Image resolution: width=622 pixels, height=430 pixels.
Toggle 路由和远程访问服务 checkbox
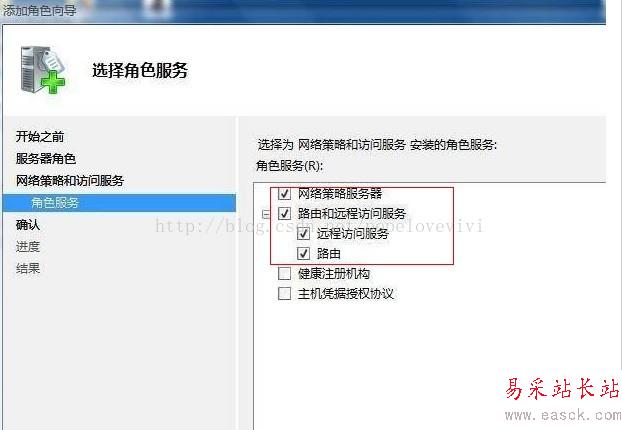pyautogui.click(x=284, y=213)
